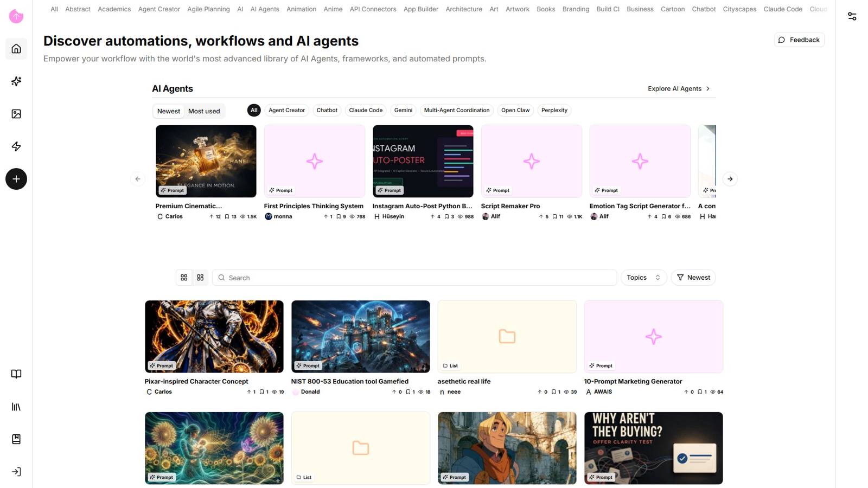This screenshot has width=868, height=488.
Task: Switch to the compact grid view icon
Action: (200, 278)
